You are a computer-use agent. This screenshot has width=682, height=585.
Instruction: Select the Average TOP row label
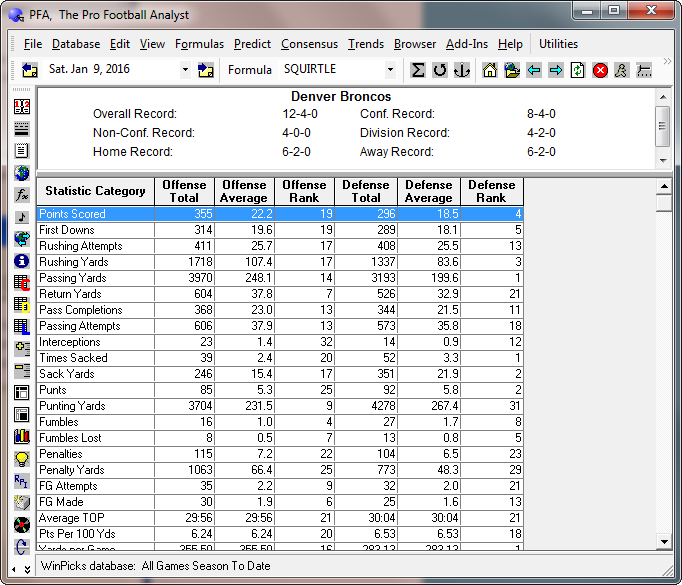coord(72,518)
